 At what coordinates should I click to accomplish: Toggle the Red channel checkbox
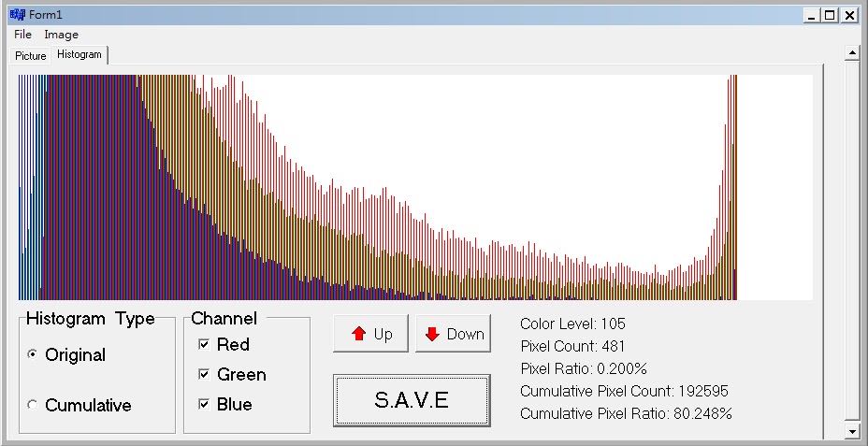(x=224, y=344)
